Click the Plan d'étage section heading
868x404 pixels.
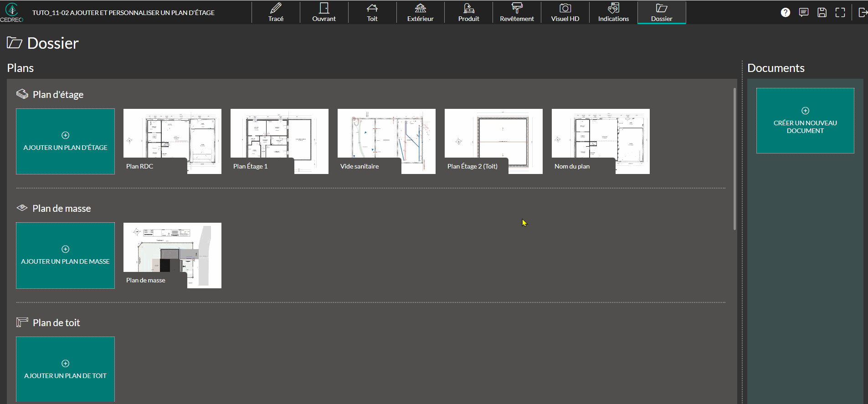tap(58, 94)
